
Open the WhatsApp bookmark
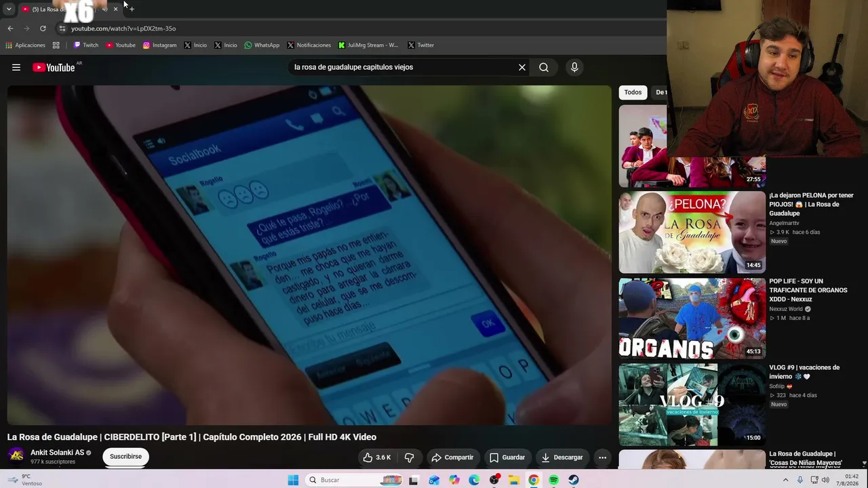click(x=262, y=45)
